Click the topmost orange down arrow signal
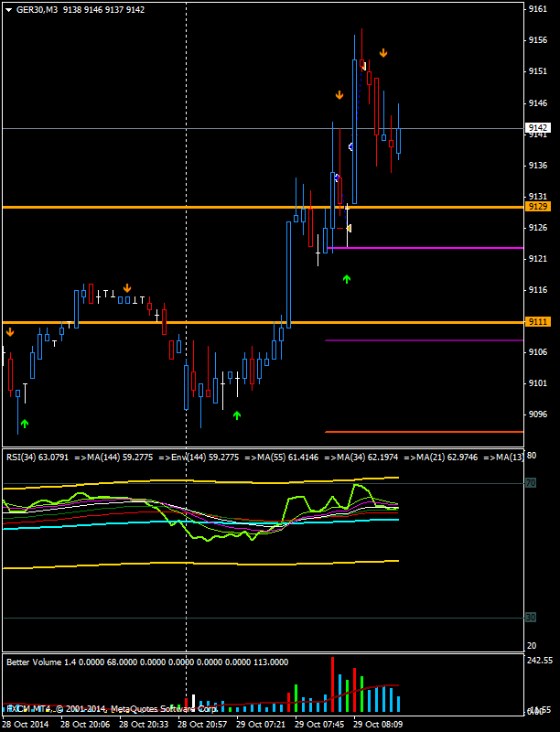The height and width of the screenshot is (732, 560). pos(383,53)
